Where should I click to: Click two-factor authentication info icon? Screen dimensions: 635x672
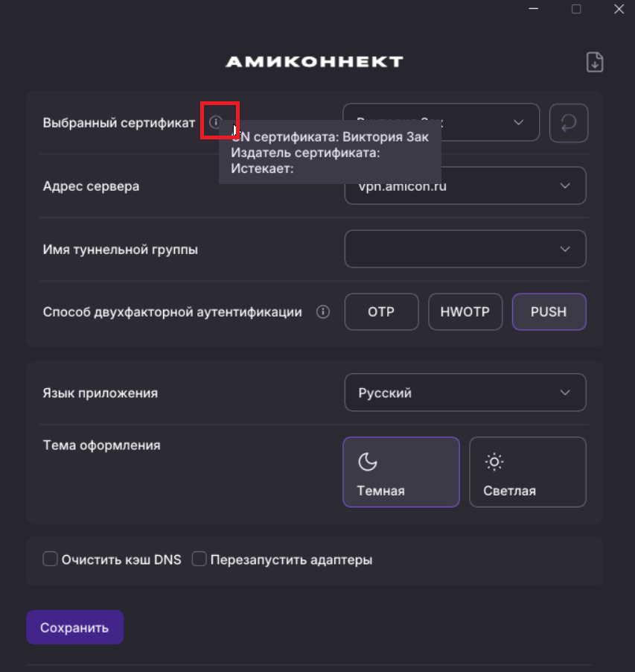point(323,312)
